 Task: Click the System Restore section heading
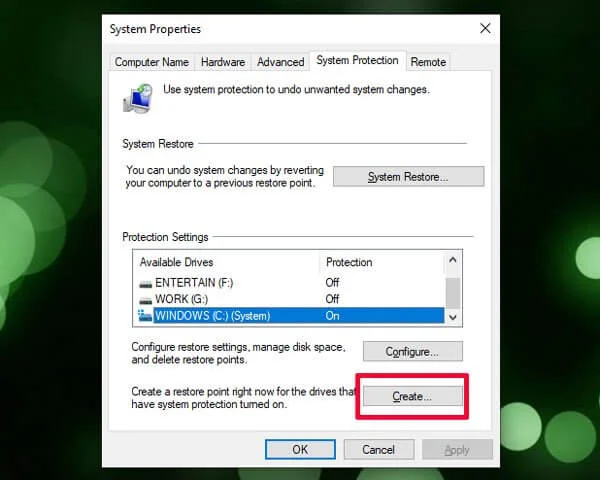(x=158, y=144)
